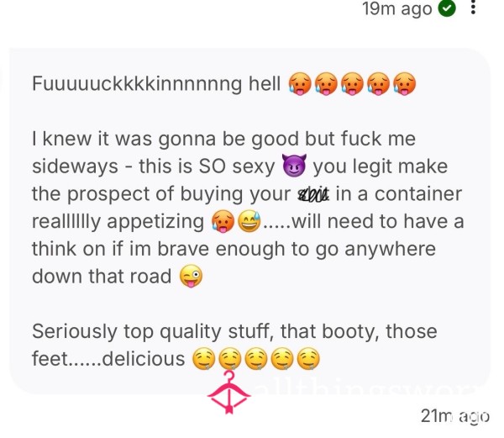The height and width of the screenshot is (438, 504).
Task: Click the scribbled-out word in the message
Action: (313, 194)
